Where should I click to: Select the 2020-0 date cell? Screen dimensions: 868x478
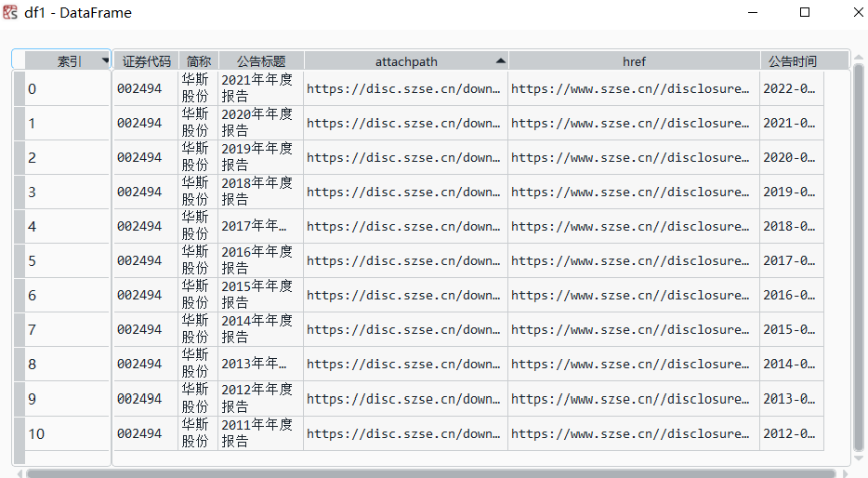tap(792, 157)
